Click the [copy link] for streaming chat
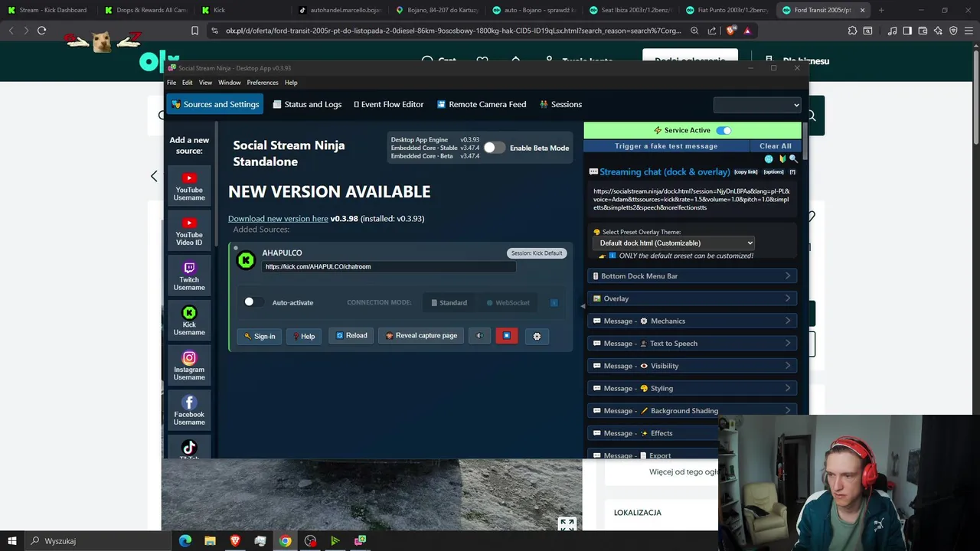This screenshot has width=980, height=551. pyautogui.click(x=746, y=172)
